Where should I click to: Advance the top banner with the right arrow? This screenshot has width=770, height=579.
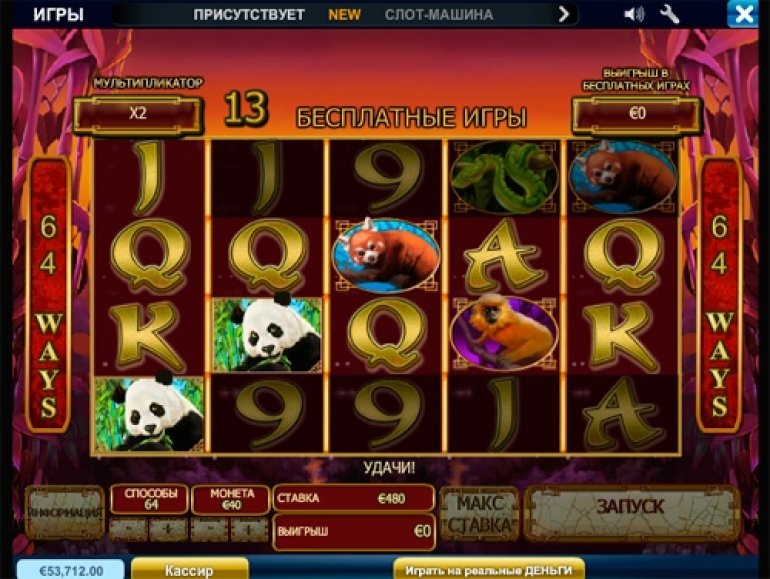tap(564, 14)
